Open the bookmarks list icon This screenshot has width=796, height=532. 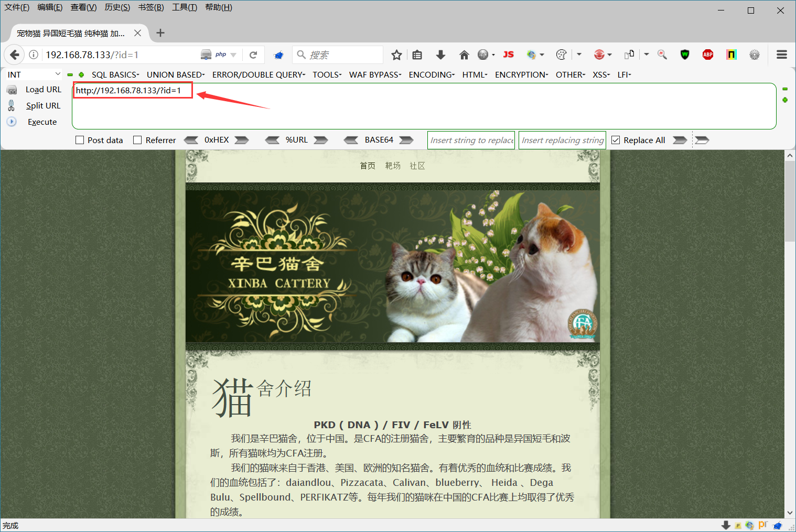tap(417, 55)
